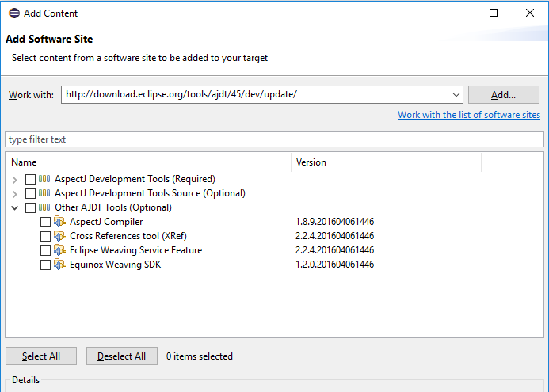Expand AspectJ Development Tools (Required) node

[x=15, y=180]
